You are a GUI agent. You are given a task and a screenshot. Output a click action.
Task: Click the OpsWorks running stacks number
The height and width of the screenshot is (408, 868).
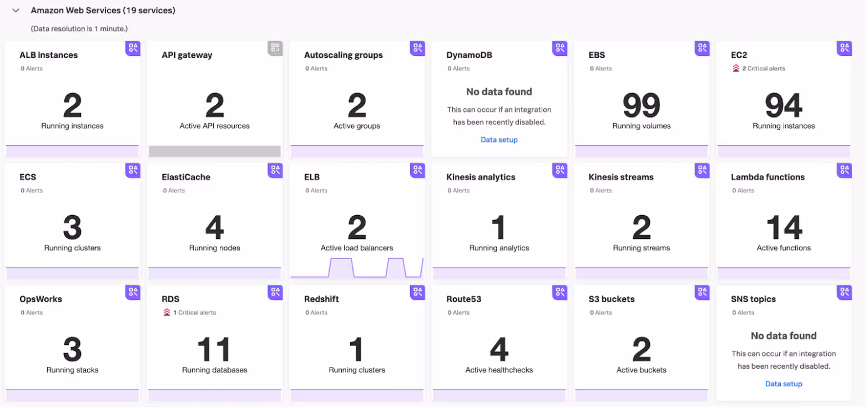(x=72, y=349)
